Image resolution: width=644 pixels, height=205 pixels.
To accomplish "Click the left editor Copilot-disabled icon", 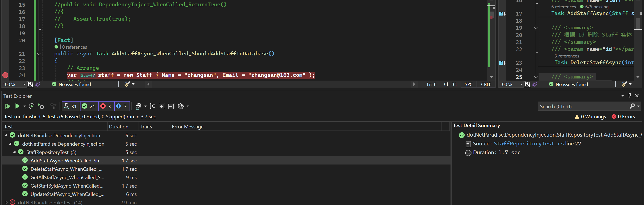I will (x=30, y=84).
